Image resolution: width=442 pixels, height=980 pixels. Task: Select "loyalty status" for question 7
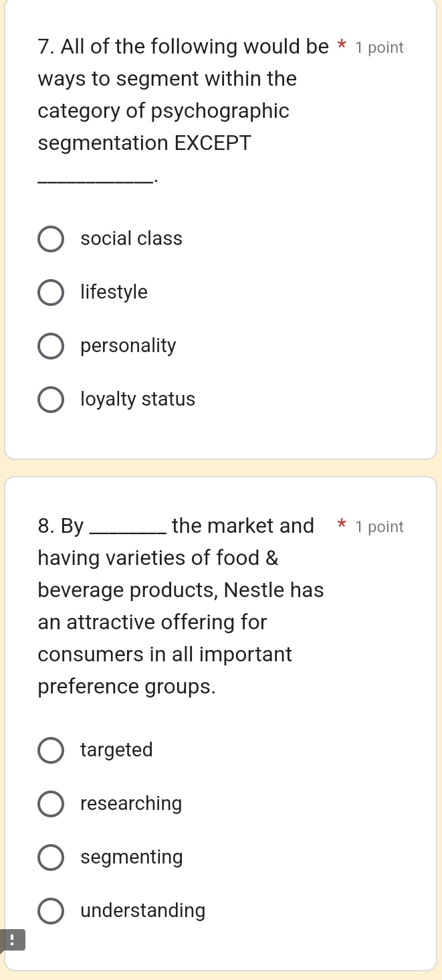click(51, 399)
